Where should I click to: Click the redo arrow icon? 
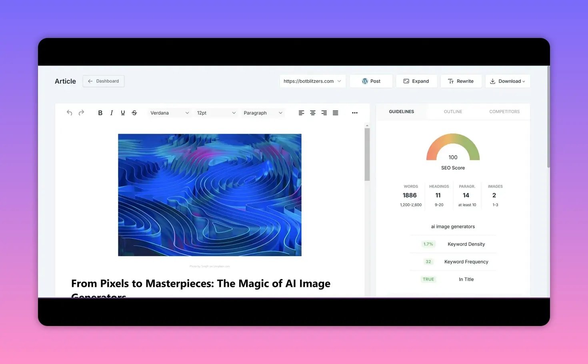pos(81,113)
